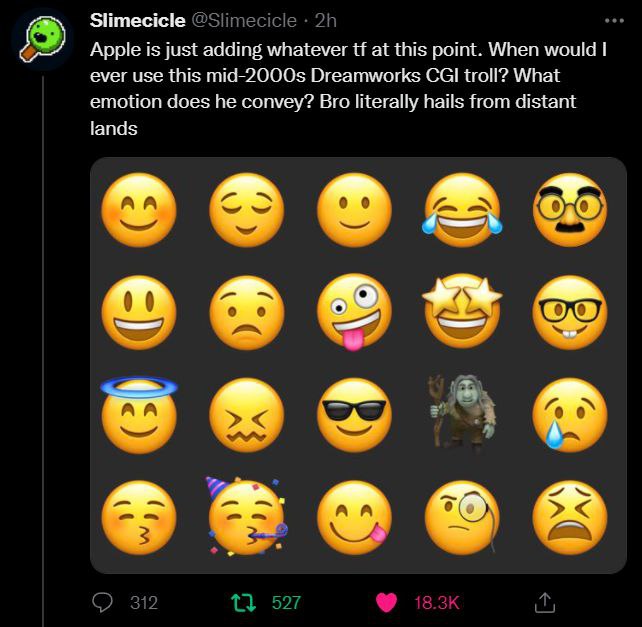
Task: Open Slimecicle's green slime profile avatar
Action: click(x=42, y=38)
